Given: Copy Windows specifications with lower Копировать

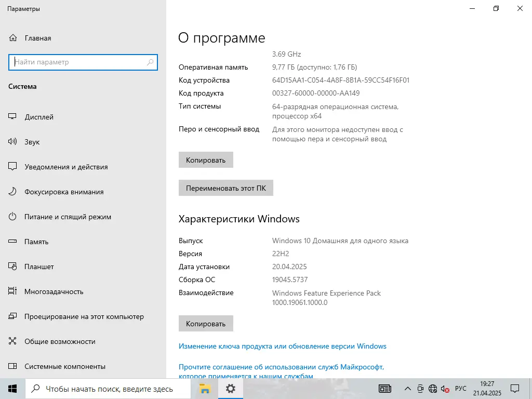Looking at the screenshot, I should (206, 323).
